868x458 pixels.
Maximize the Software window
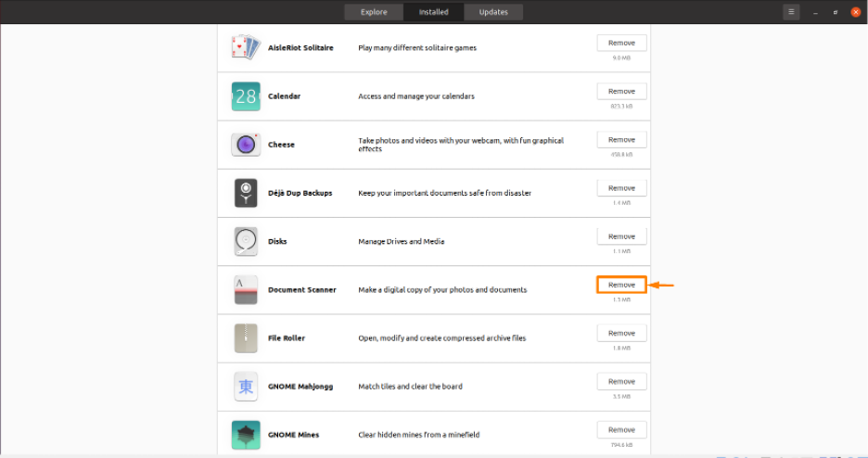coord(836,12)
